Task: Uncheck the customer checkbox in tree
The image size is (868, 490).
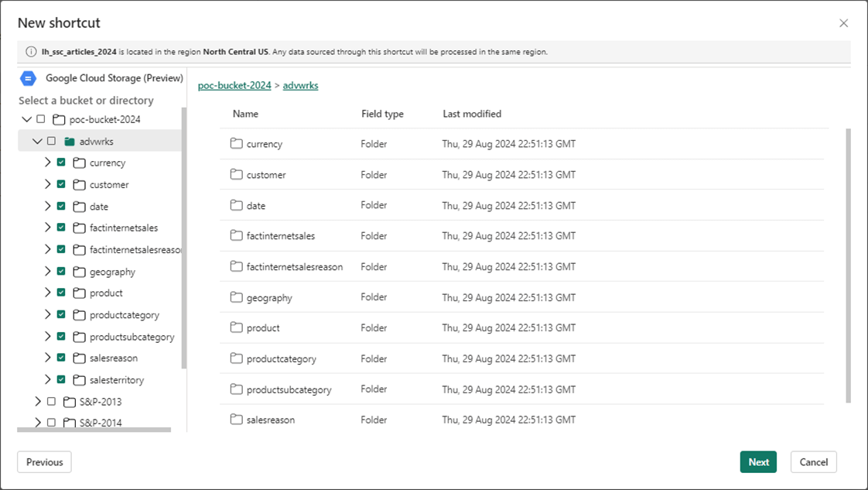Action: coord(61,184)
